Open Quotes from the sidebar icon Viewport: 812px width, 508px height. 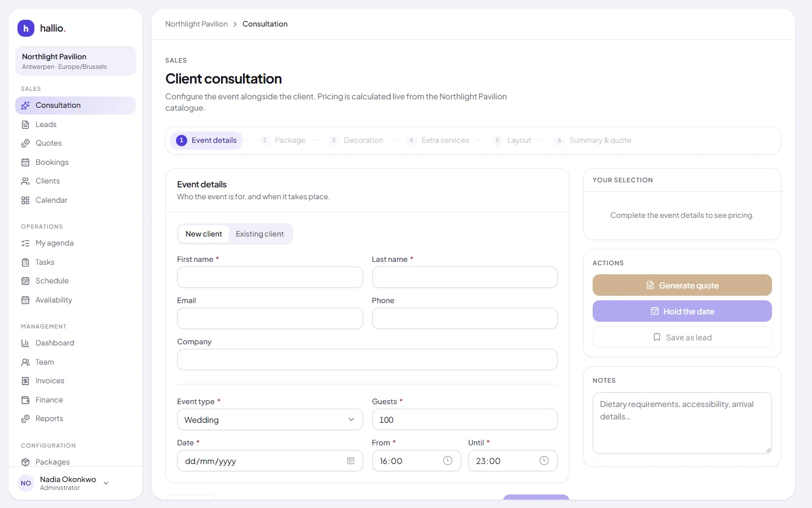(25, 143)
